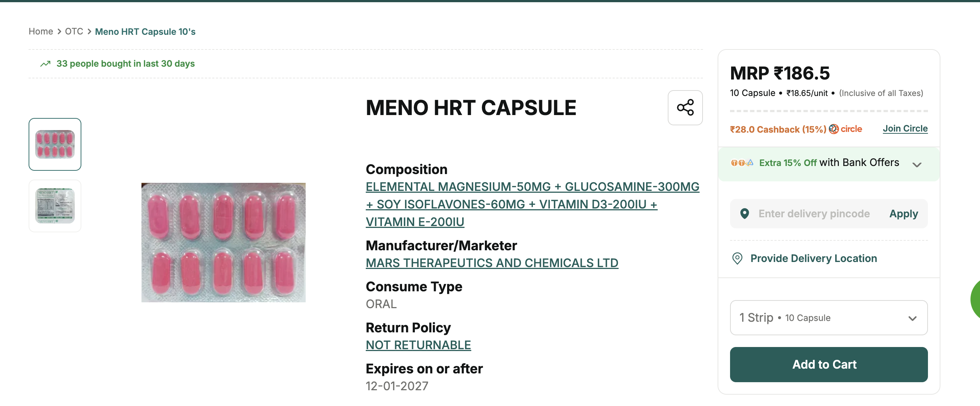980x406 pixels.
Task: Click the Circle membership logo
Action: 845,129
